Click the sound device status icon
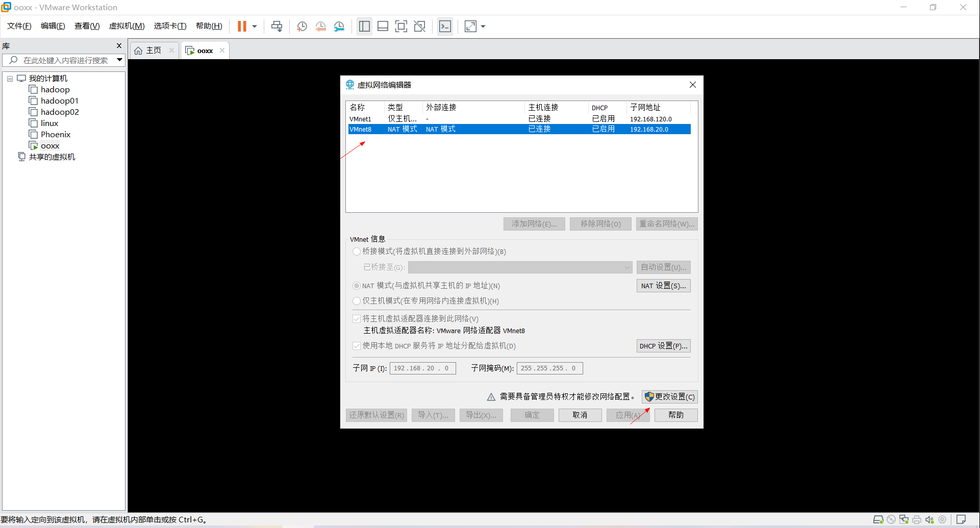Image resolution: width=980 pixels, height=528 pixels. coord(929,520)
